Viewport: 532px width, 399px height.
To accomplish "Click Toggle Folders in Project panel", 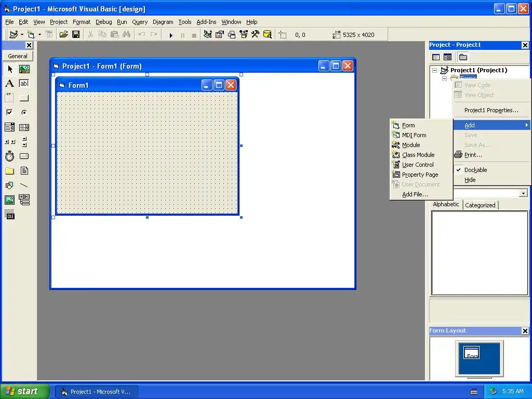I will [x=463, y=57].
